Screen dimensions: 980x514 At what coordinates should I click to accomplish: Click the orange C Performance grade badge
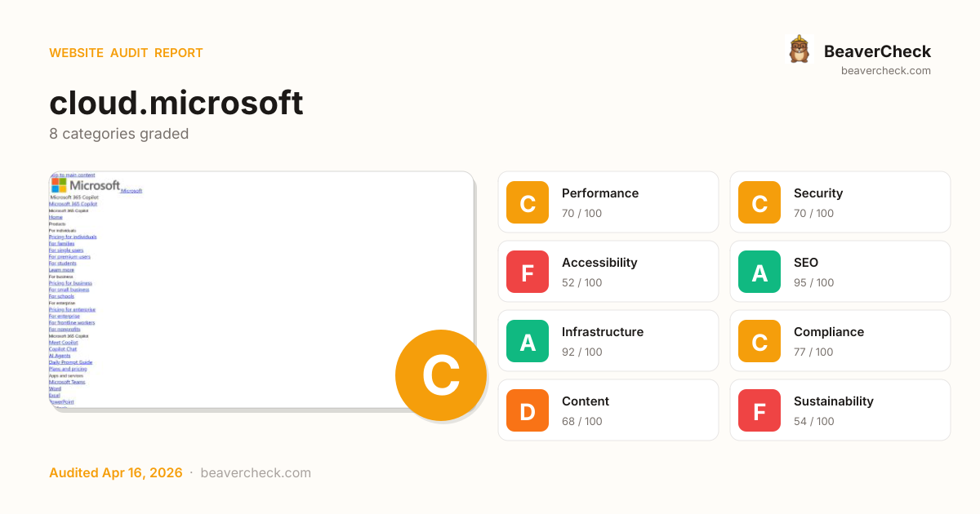528,202
